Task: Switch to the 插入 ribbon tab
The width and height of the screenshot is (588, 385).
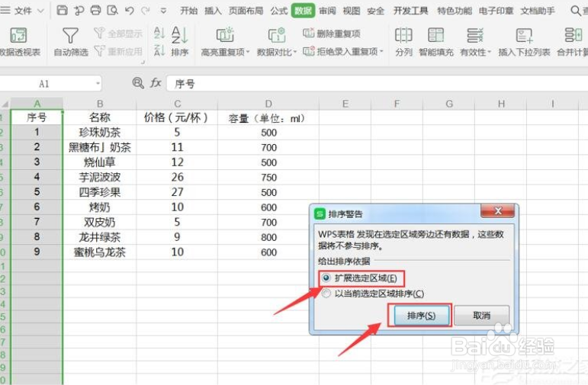Action: tap(213, 11)
